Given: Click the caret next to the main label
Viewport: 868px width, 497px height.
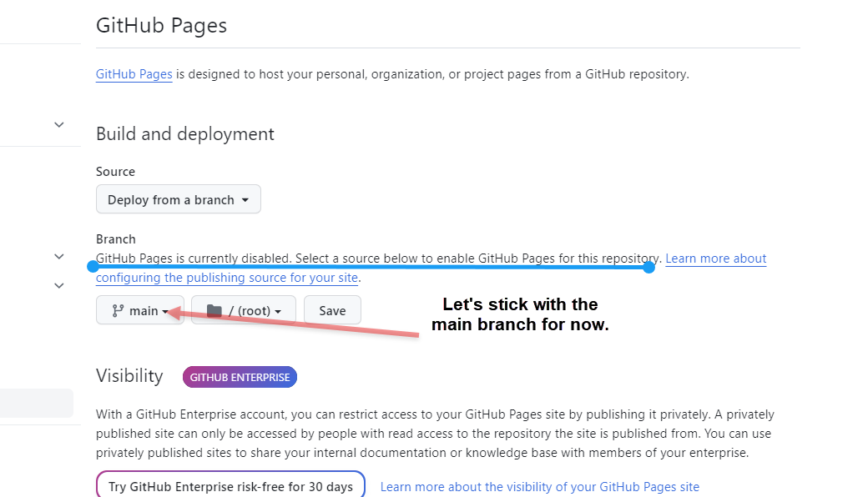Looking at the screenshot, I should tap(165, 312).
